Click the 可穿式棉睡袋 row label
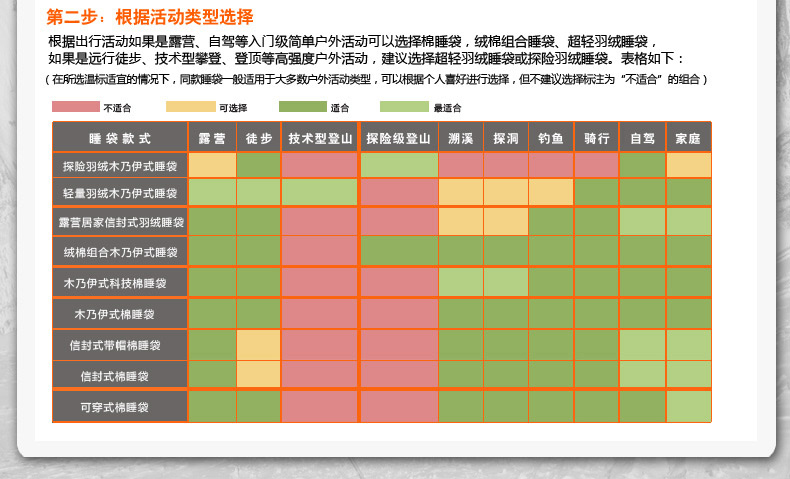The height and width of the screenshot is (479, 790). [120, 407]
